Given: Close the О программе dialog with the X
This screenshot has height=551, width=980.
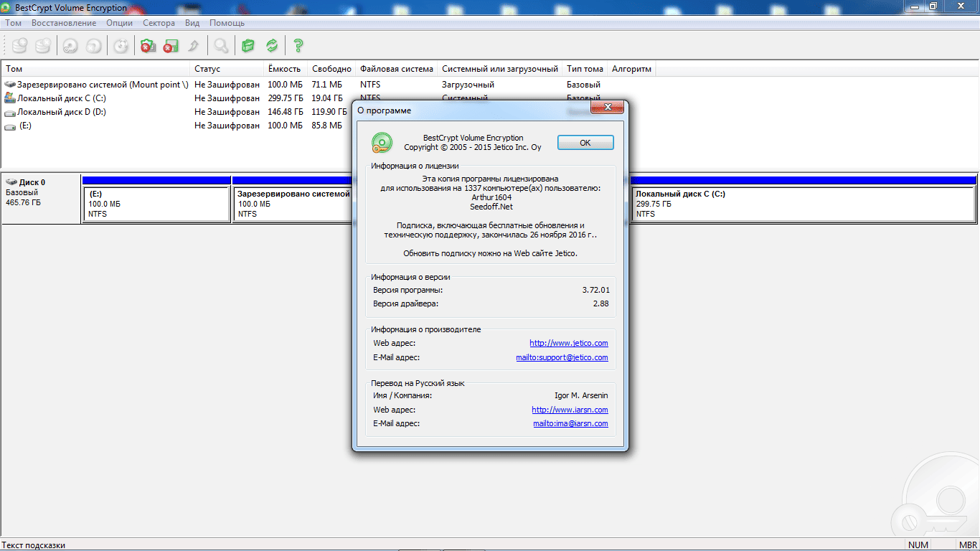Looking at the screenshot, I should (608, 108).
